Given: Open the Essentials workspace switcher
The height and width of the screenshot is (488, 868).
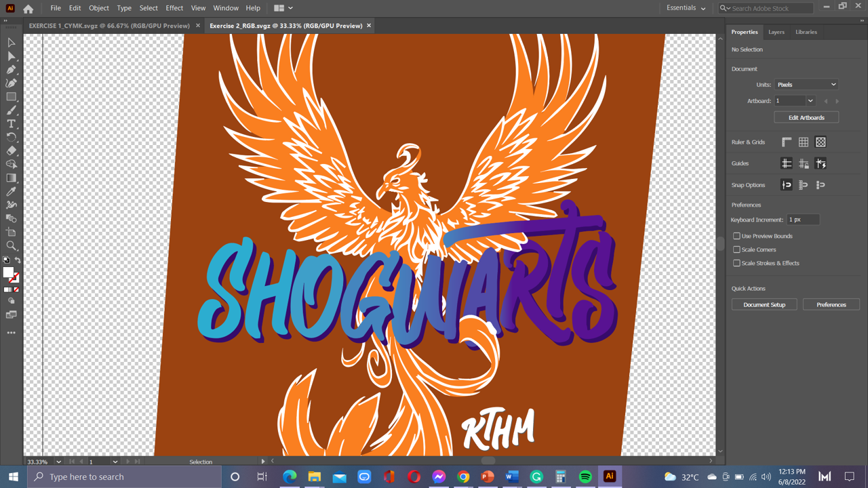Looking at the screenshot, I should [686, 8].
